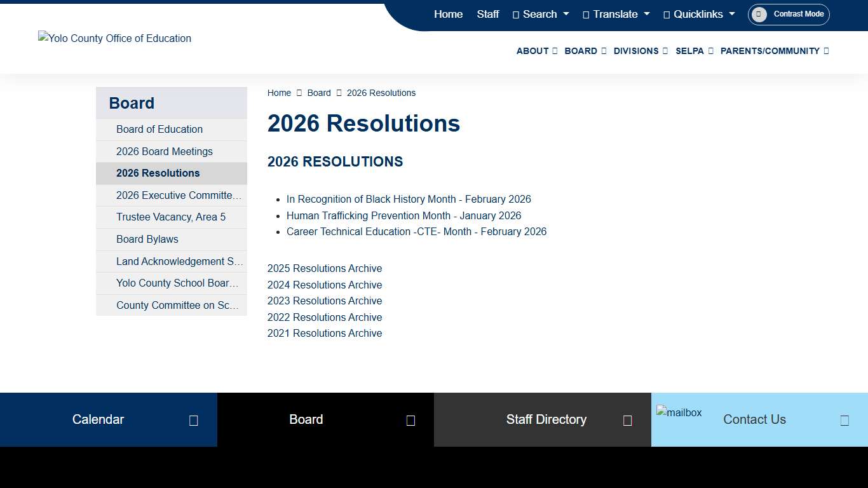Screen dimensions: 868x488
Task: Click the Board icon in the footer bar
Action: tap(410, 419)
